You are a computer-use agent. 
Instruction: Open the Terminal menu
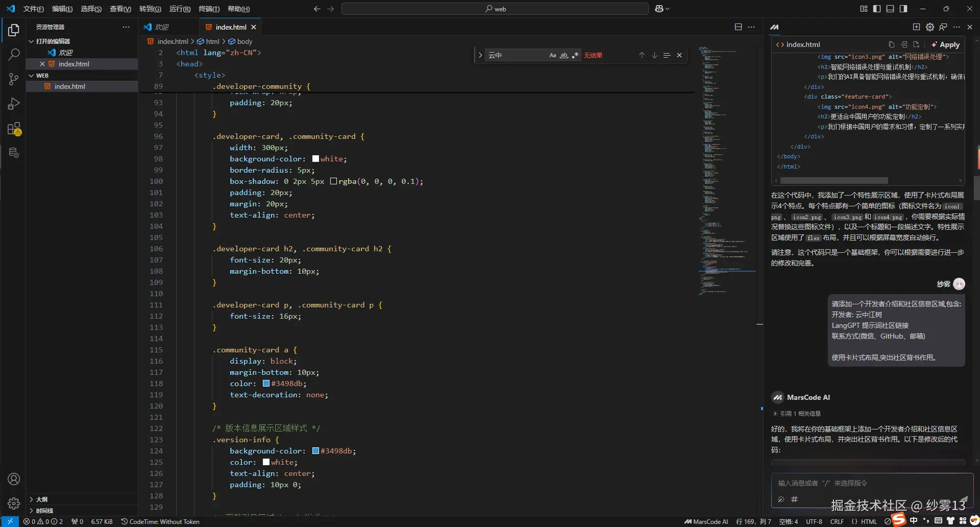point(209,9)
